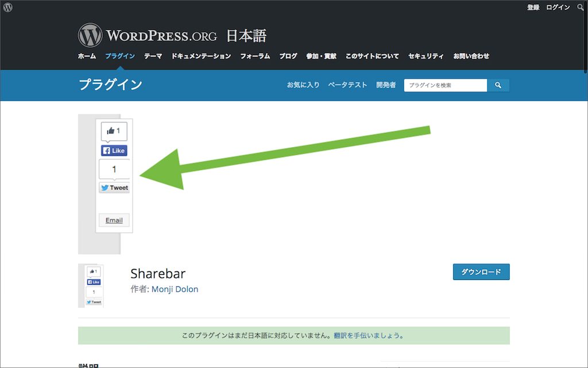588x368 pixels.
Task: Click the お気に入り link in the blue bar
Action: pyautogui.click(x=303, y=85)
